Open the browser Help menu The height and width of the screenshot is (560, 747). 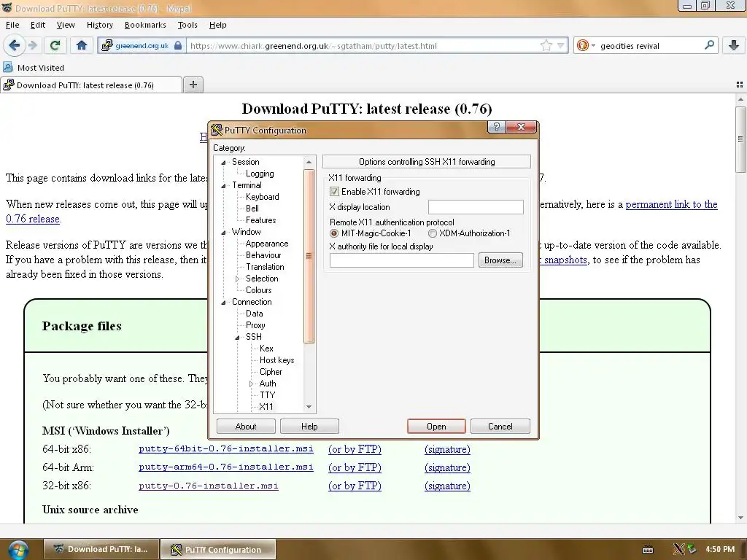(217, 25)
